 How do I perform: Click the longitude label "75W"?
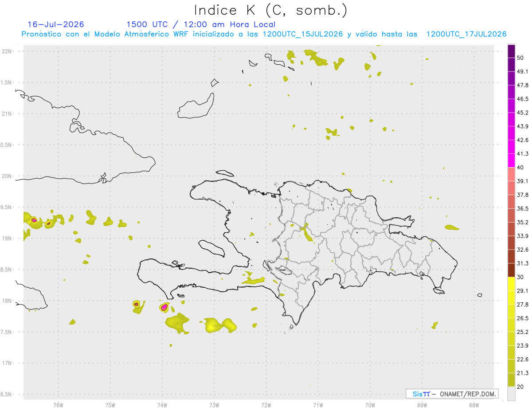pos(110,405)
